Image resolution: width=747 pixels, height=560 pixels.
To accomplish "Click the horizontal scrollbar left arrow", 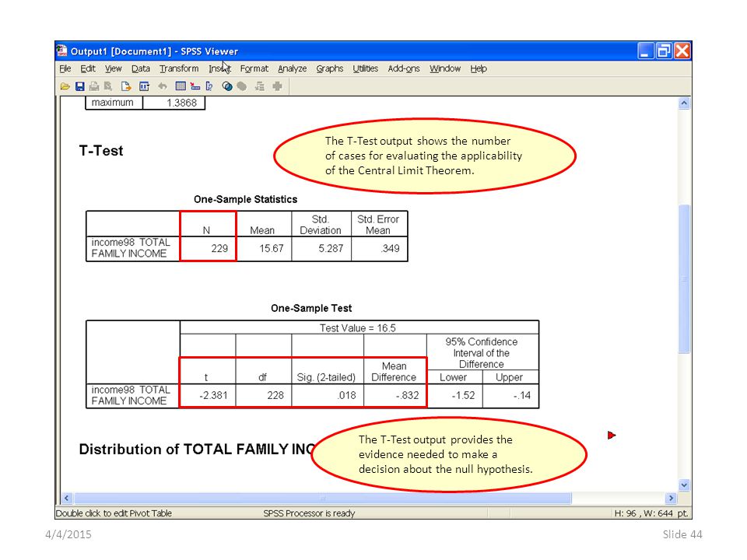I will pos(66,498).
